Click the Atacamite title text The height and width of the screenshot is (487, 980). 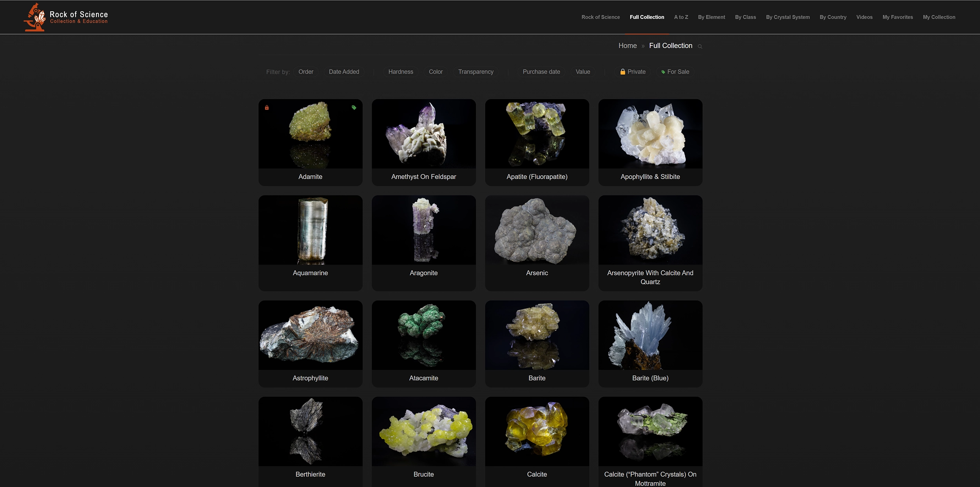pyautogui.click(x=424, y=378)
